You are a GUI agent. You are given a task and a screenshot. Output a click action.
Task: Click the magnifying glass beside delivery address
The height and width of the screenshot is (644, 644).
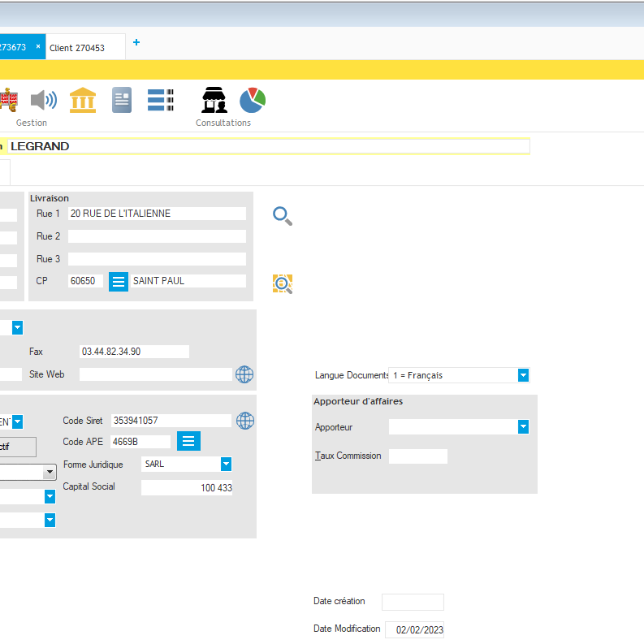(x=282, y=215)
